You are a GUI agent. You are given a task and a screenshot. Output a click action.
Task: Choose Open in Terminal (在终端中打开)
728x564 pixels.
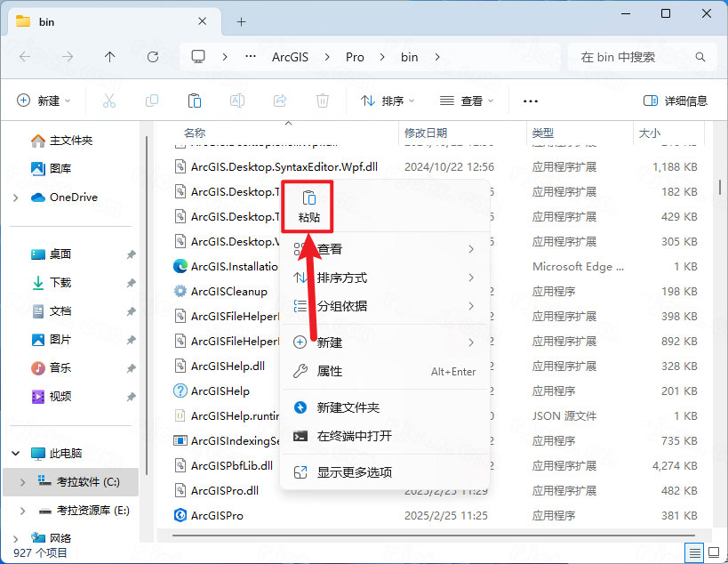384,436
